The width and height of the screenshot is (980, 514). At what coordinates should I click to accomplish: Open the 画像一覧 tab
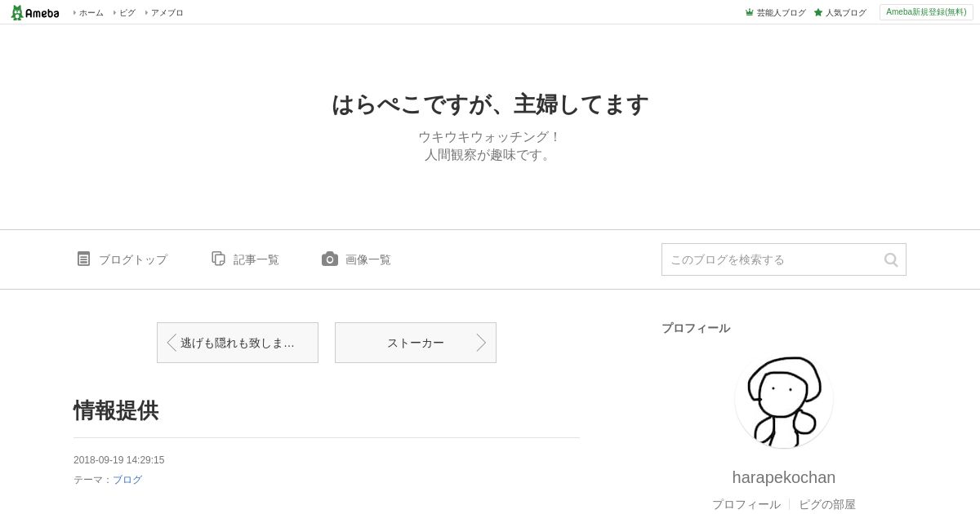pyautogui.click(x=357, y=259)
